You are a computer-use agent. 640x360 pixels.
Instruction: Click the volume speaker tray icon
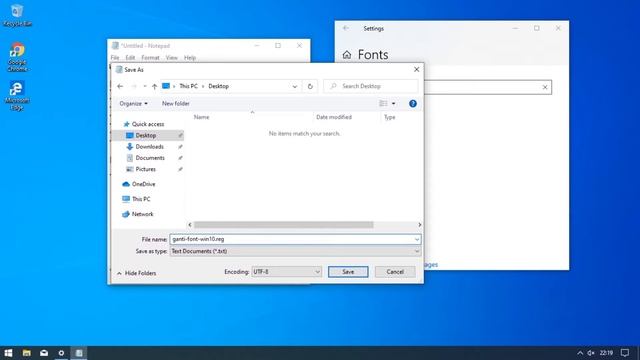[591, 353]
